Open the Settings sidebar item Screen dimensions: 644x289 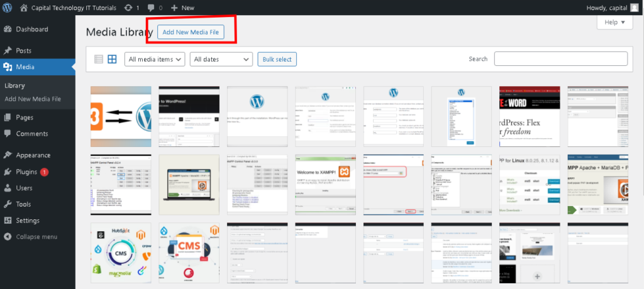tap(28, 221)
